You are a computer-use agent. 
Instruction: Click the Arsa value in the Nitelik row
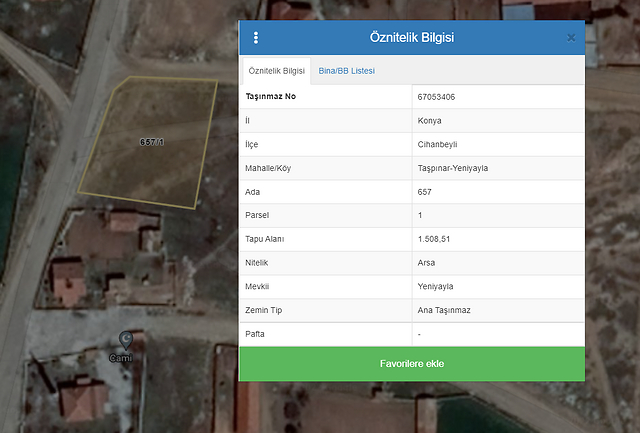[x=427, y=262]
